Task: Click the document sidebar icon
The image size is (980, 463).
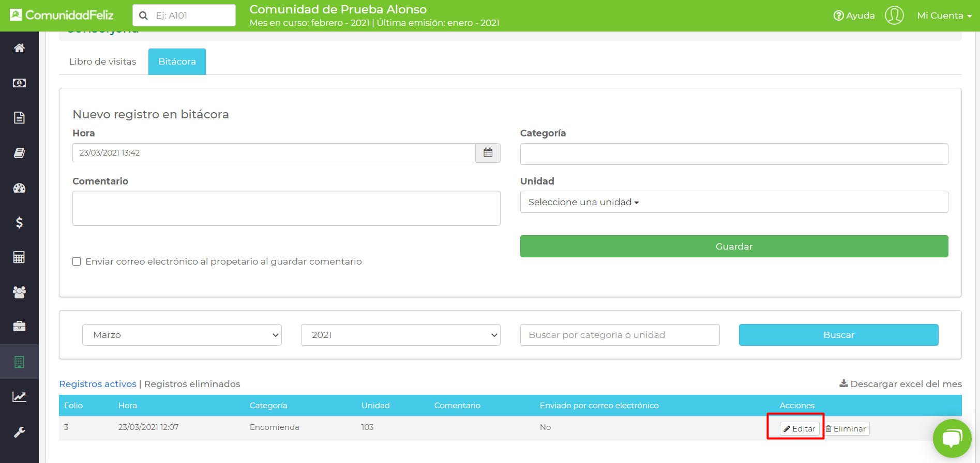Action: tap(19, 118)
